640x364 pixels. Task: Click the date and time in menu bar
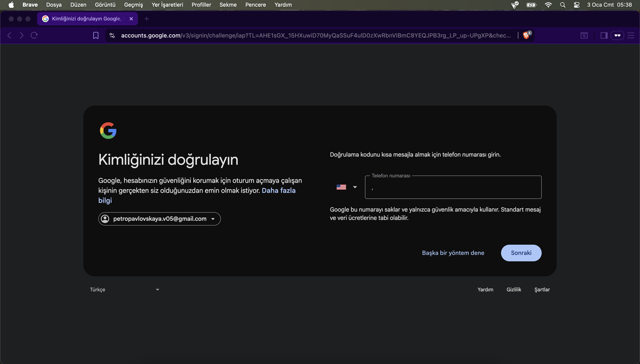[609, 5]
